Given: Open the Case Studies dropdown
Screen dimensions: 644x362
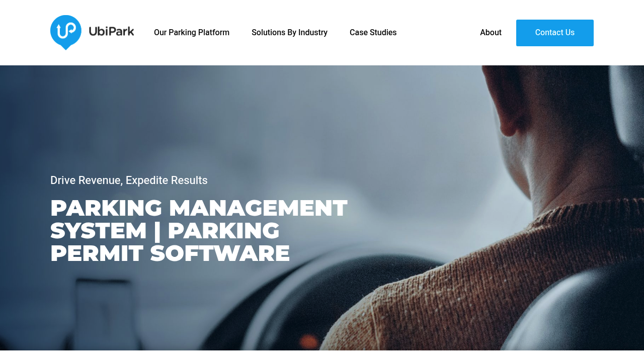Looking at the screenshot, I should [373, 32].
